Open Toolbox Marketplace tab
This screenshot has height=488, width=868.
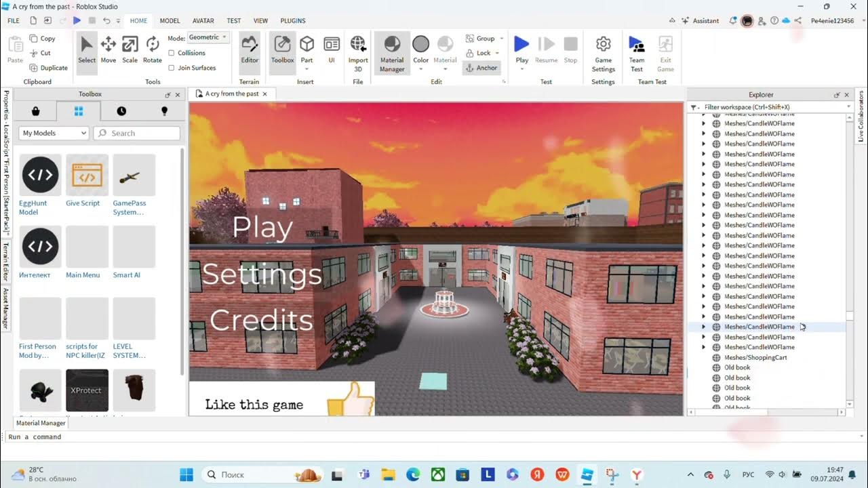[x=35, y=111]
